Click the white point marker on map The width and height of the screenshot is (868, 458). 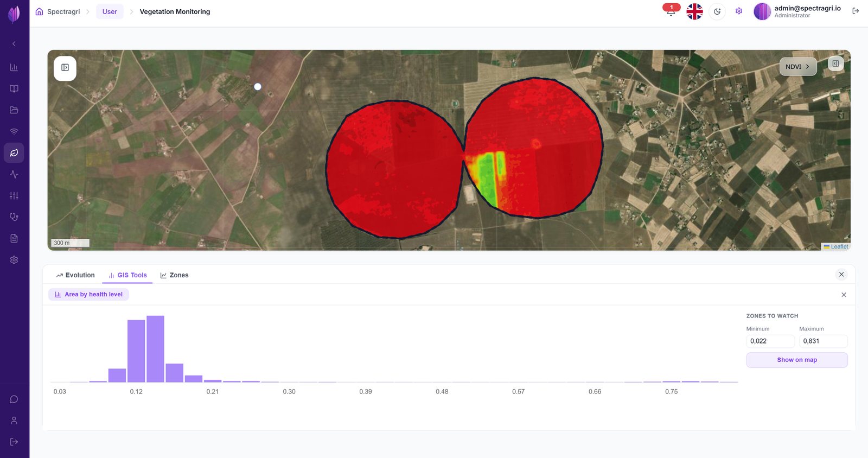pos(258,87)
